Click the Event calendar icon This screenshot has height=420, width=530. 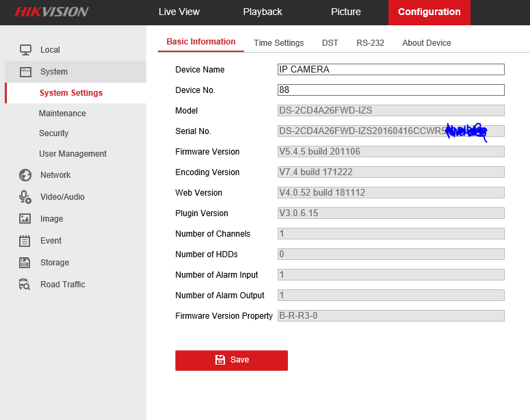(x=25, y=241)
